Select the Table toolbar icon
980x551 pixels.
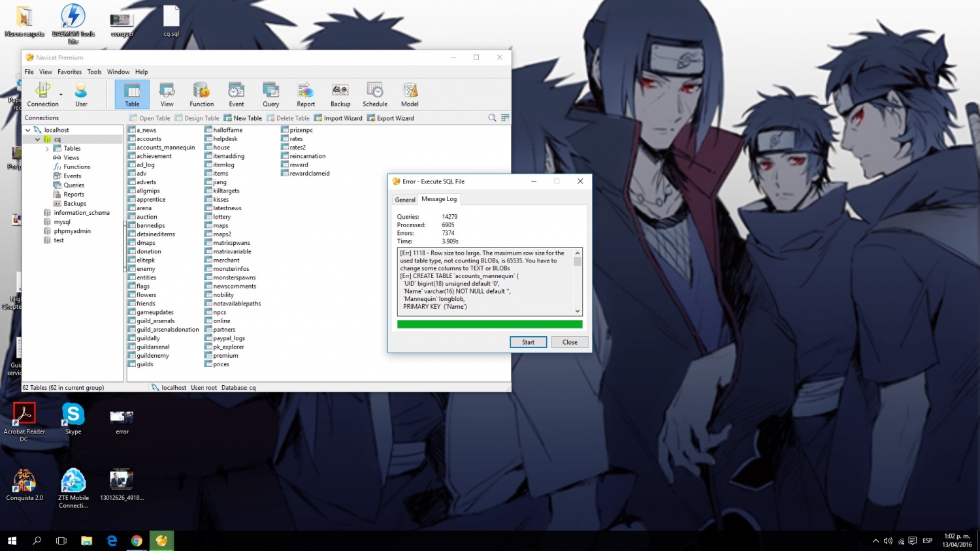tap(132, 95)
